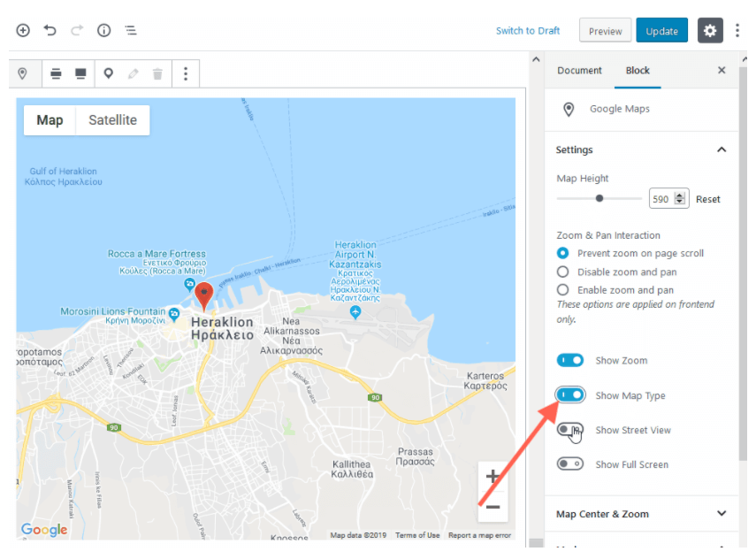Click the up arrow above the editor scrollbar
Viewport: 756px width, 559px height.
coord(536,59)
